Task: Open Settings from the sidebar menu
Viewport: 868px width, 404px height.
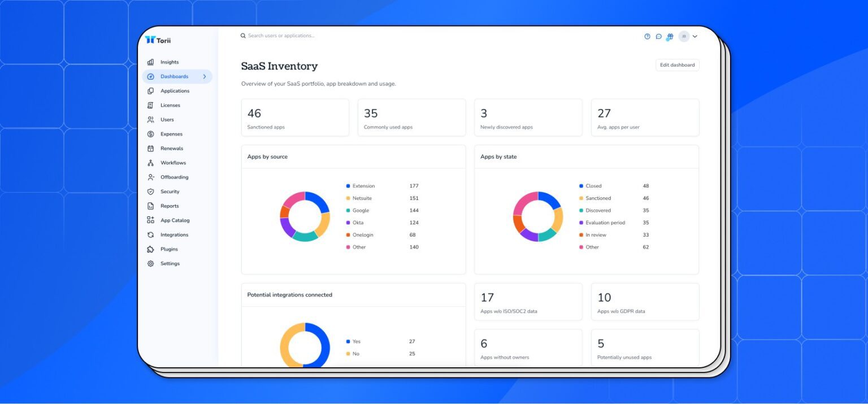Action: click(x=170, y=263)
